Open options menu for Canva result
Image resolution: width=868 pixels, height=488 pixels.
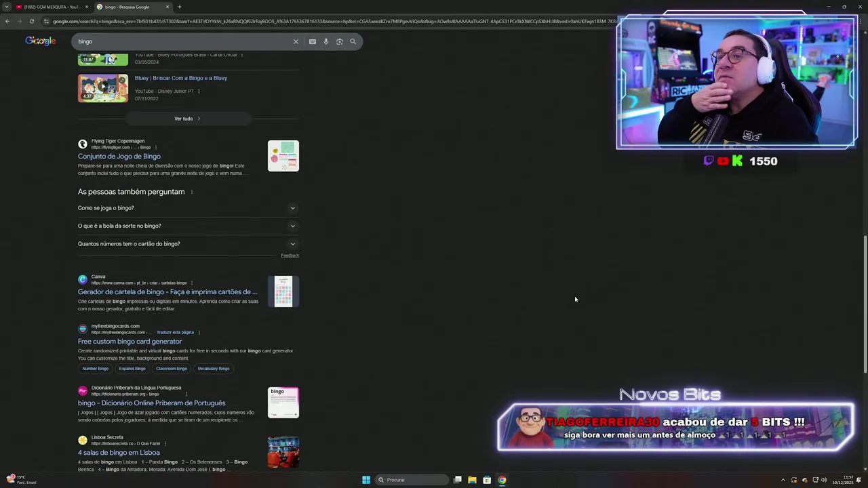tap(192, 283)
